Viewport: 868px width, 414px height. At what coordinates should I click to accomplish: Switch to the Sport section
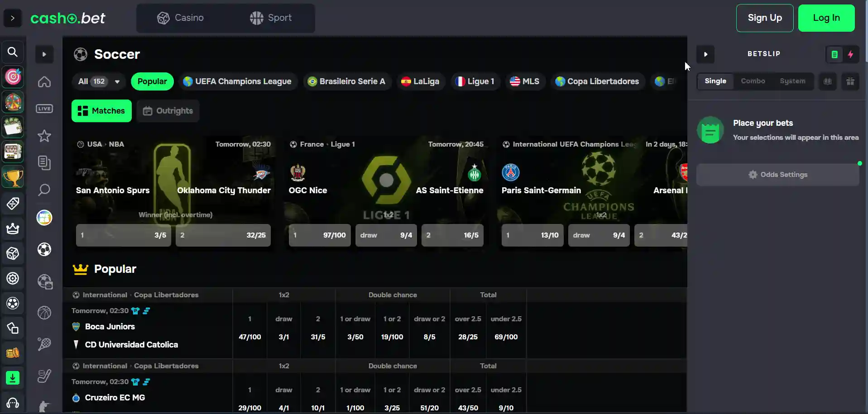(271, 18)
